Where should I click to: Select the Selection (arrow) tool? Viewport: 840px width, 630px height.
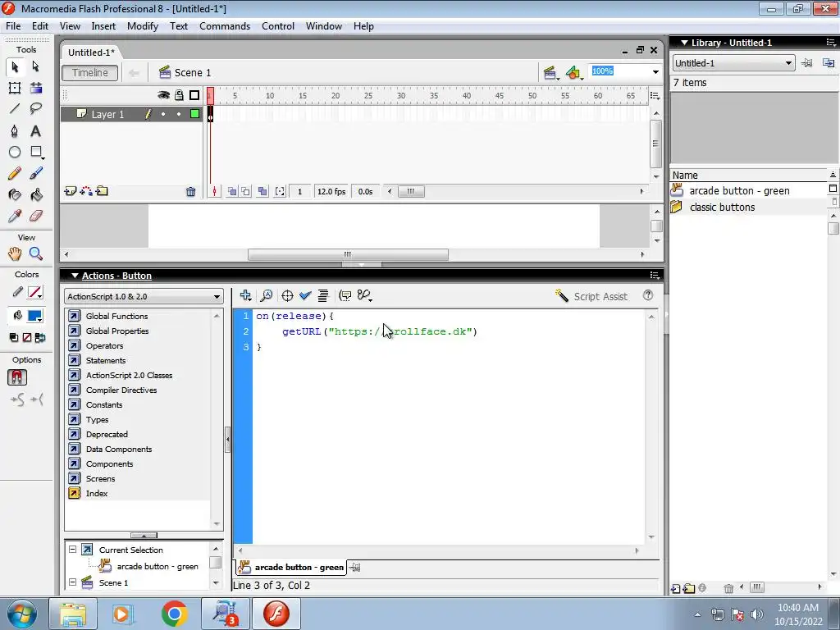coord(15,66)
